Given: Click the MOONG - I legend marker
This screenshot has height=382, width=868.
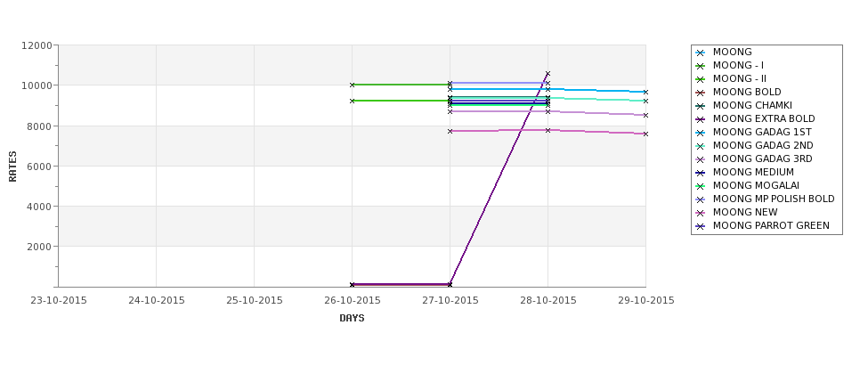Looking at the screenshot, I should coord(701,66).
